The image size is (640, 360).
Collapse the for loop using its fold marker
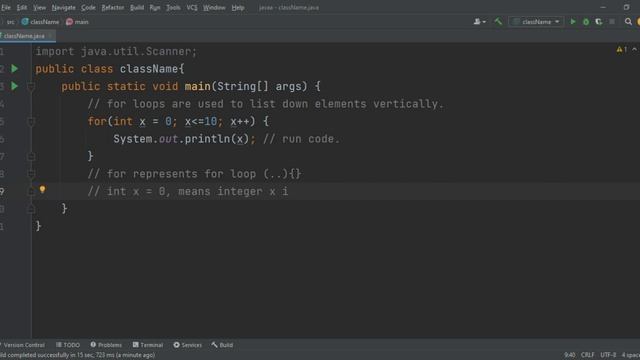[x=31, y=122]
